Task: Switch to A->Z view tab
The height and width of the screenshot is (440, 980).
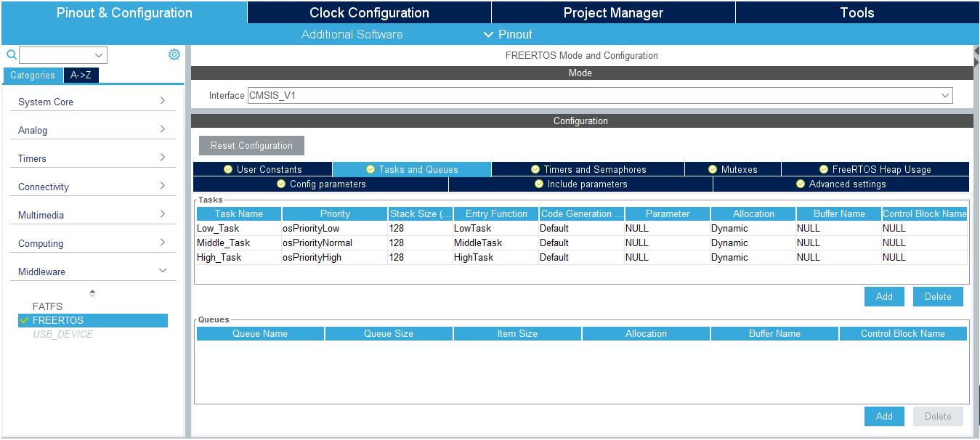Action: click(81, 75)
